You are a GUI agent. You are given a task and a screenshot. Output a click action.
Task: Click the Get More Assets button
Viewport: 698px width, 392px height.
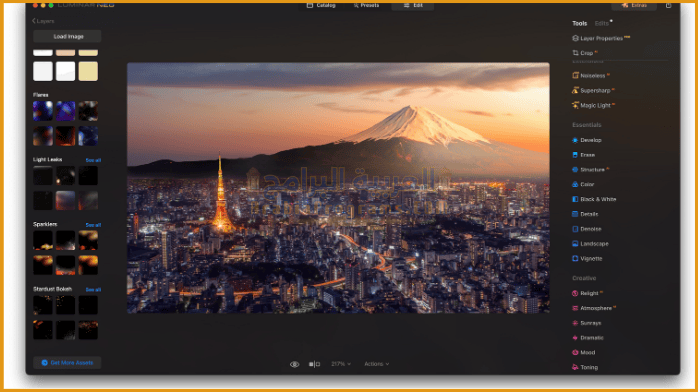[x=67, y=363]
